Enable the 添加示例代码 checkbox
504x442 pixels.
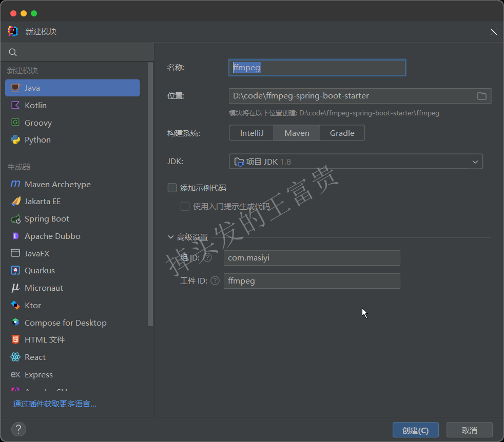tap(172, 188)
